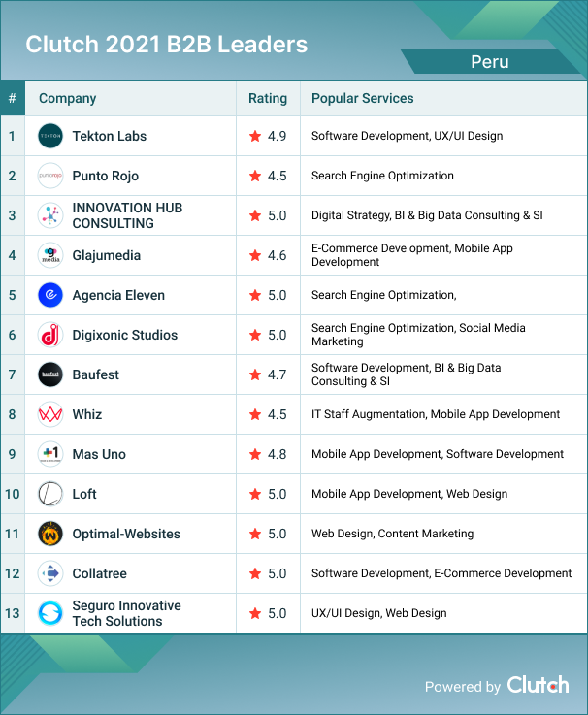The image size is (588, 715).
Task: Open the Collatree company name link
Action: tap(99, 573)
